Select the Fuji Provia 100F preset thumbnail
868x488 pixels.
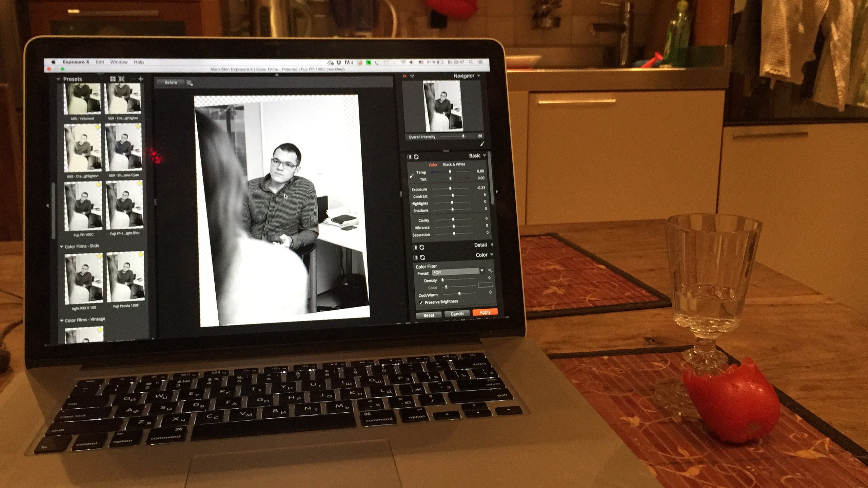(x=125, y=277)
